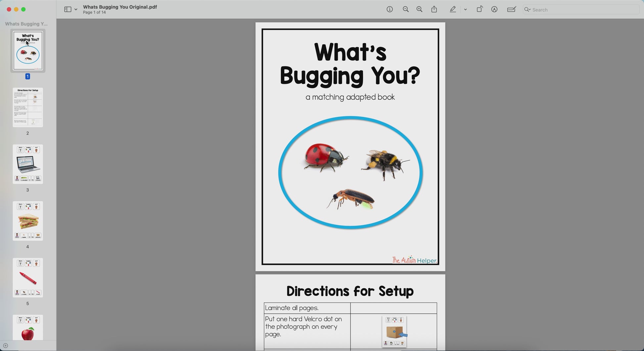Open search options magnifier dropdown
The height and width of the screenshot is (351, 644).
527,10
